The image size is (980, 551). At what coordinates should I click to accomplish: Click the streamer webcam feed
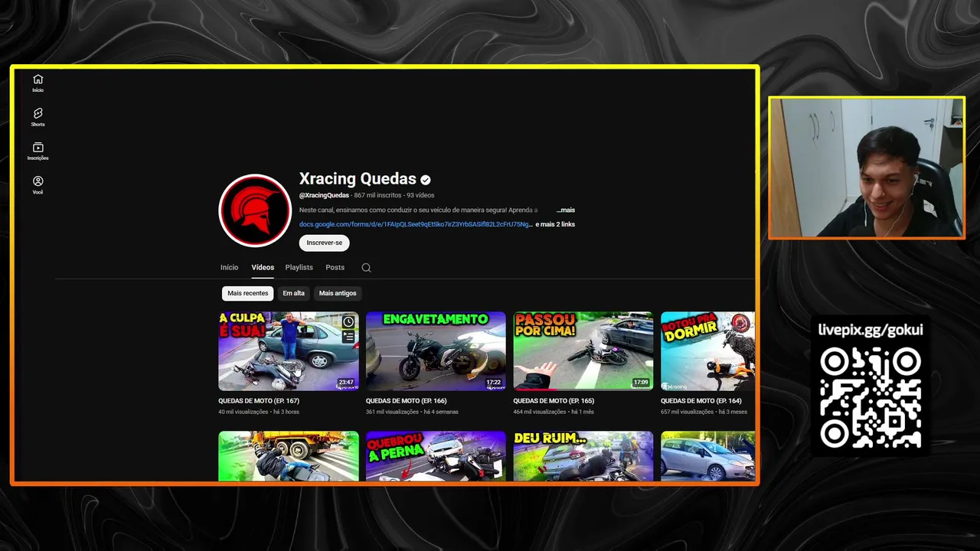[867, 168]
